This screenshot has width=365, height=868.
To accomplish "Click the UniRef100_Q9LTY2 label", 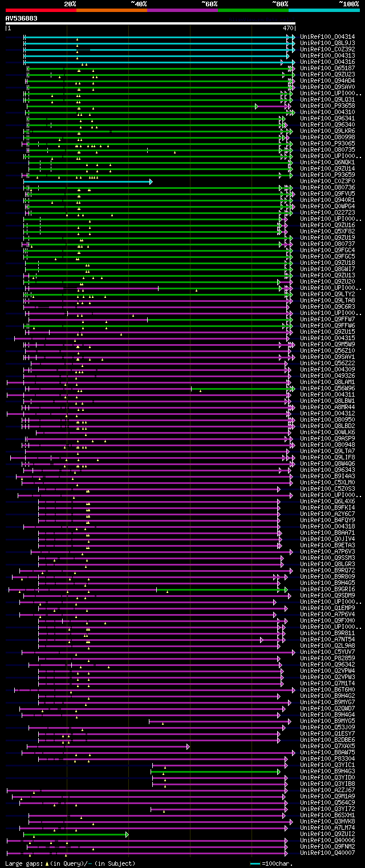I will (x=328, y=294).
